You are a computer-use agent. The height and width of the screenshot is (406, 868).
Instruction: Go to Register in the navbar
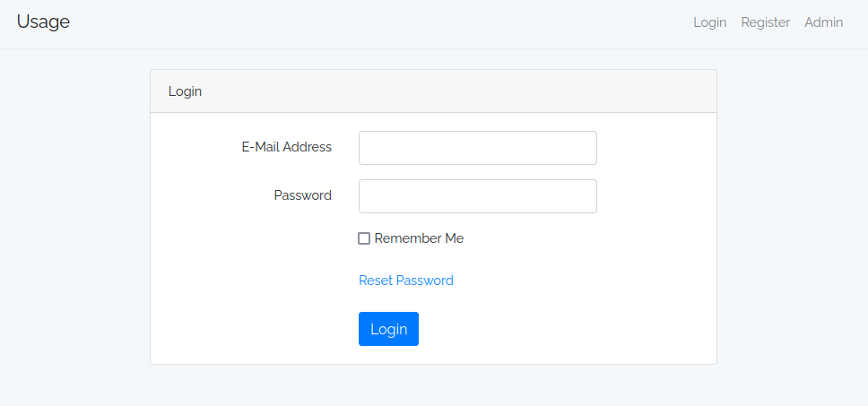click(765, 22)
